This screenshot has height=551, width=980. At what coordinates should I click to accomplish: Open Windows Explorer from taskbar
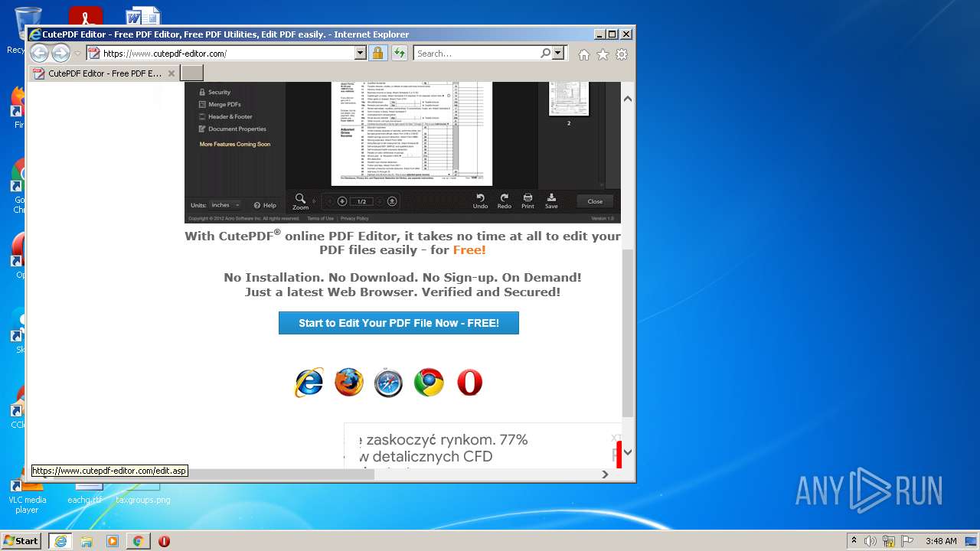click(87, 541)
